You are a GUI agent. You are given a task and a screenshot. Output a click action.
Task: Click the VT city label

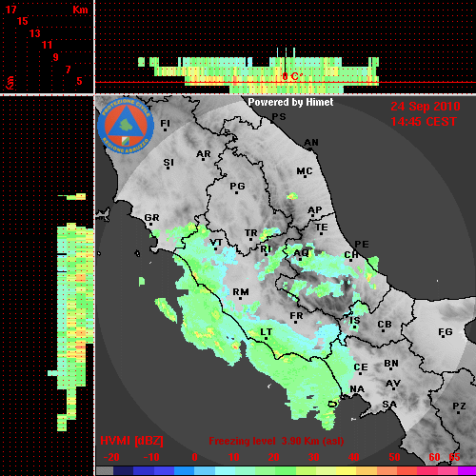216,243
